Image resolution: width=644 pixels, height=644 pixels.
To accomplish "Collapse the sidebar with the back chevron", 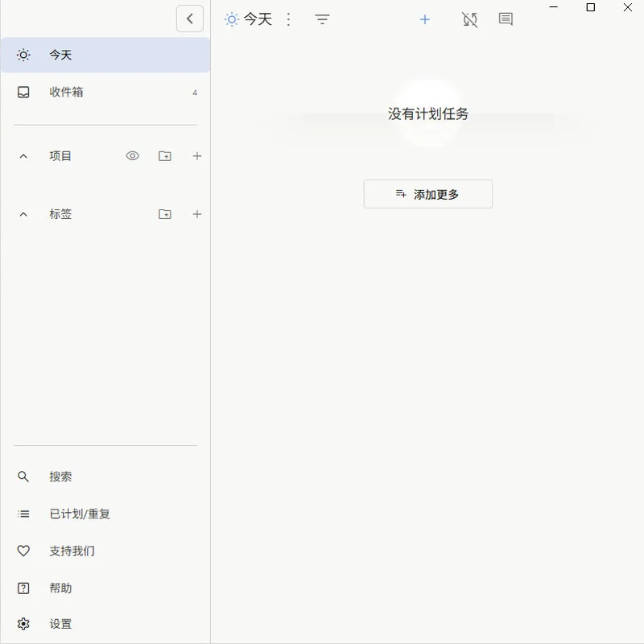I will coord(190,19).
